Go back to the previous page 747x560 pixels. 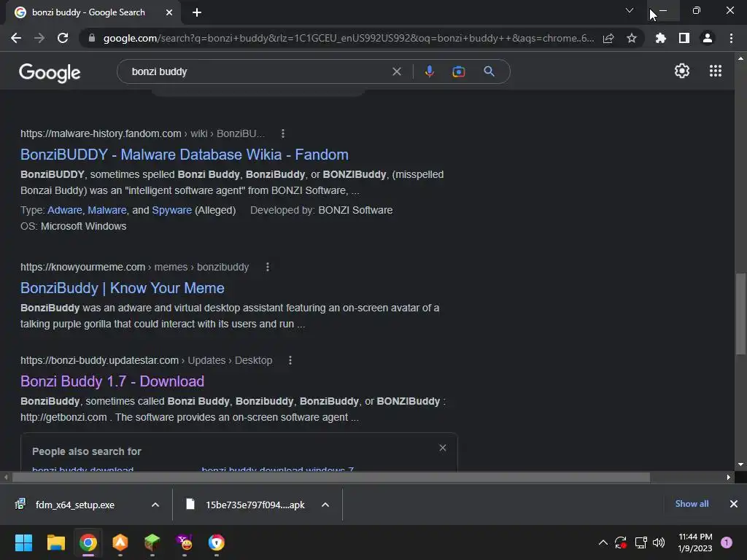pos(16,38)
